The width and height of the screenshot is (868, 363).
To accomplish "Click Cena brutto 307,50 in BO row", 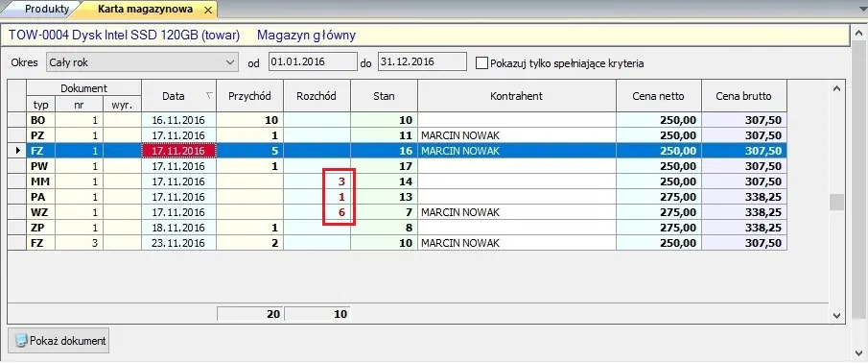I will point(762,120).
